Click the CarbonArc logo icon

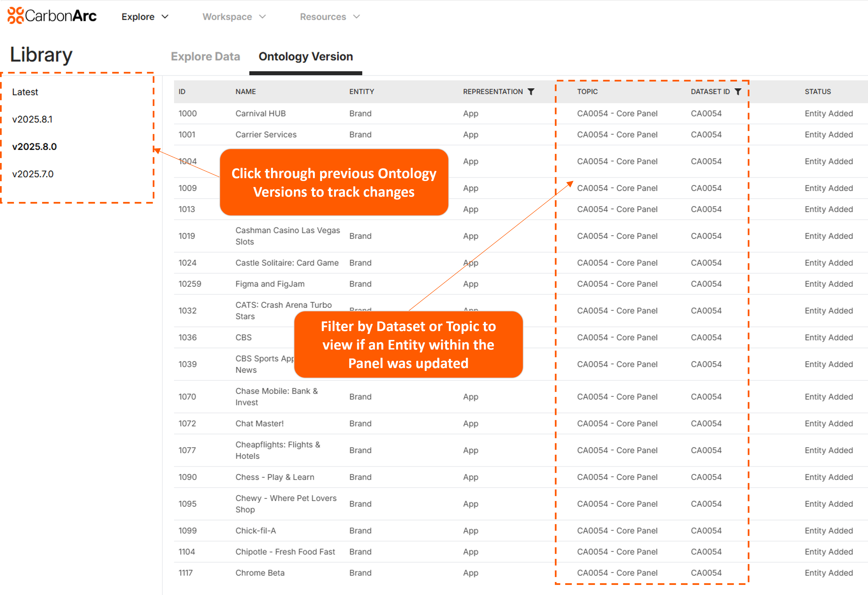pyautogui.click(x=16, y=16)
